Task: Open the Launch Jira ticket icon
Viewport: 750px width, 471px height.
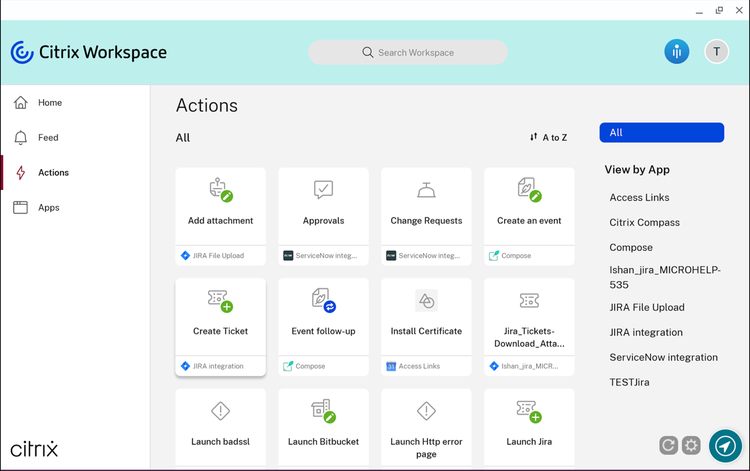Action: [x=529, y=411]
